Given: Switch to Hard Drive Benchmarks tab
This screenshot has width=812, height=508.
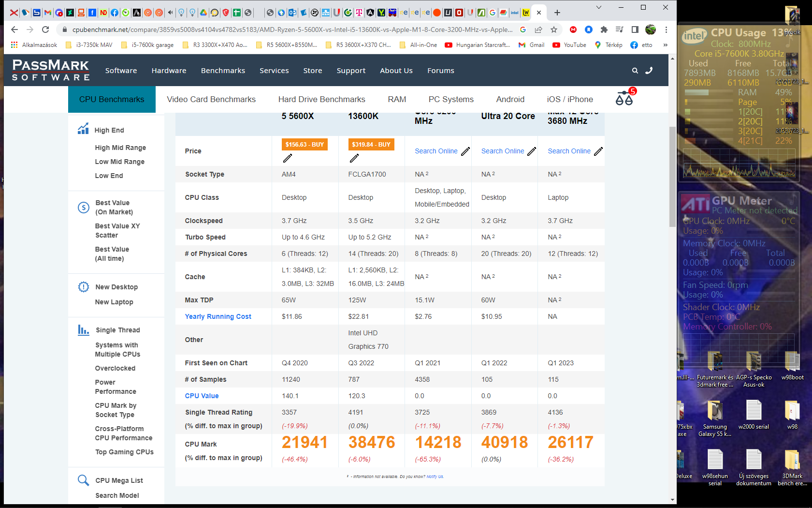Looking at the screenshot, I should coord(322,99).
